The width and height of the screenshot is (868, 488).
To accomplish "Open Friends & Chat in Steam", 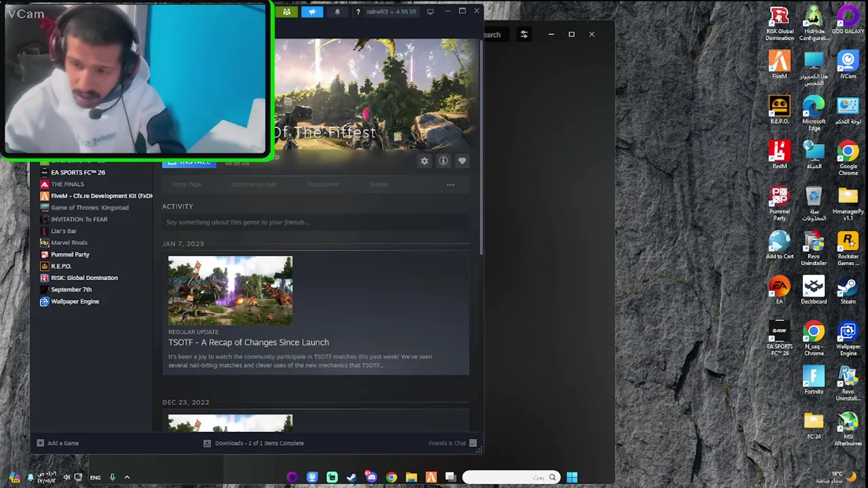I will [452, 443].
